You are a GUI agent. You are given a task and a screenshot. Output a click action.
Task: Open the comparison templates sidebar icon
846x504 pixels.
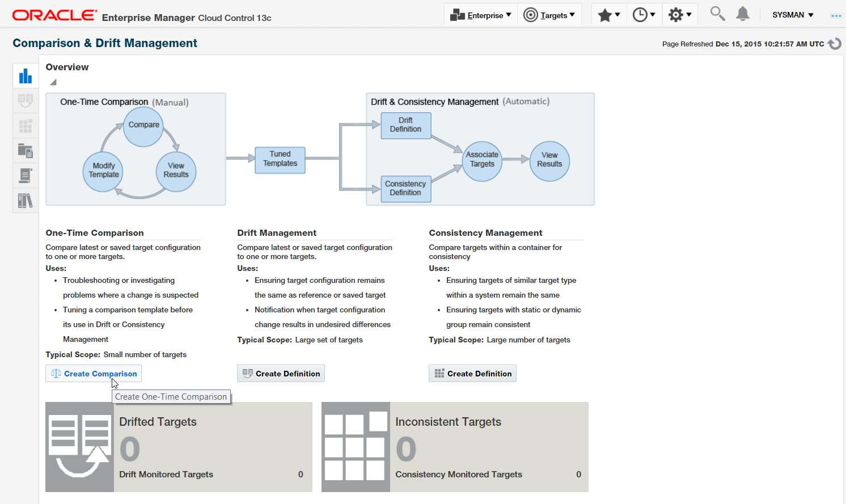pyautogui.click(x=26, y=151)
